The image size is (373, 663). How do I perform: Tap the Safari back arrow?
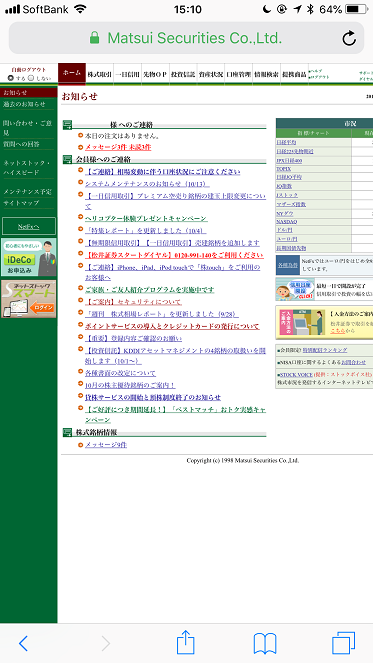tap(24, 643)
